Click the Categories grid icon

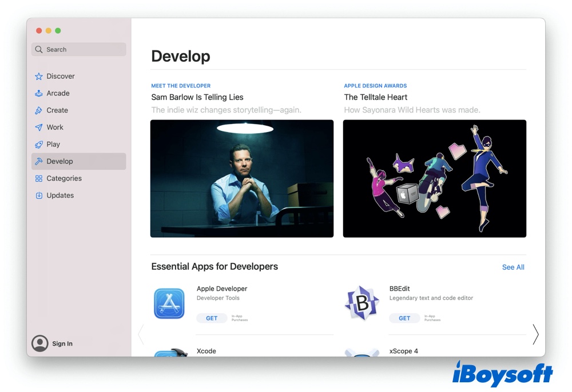(39, 178)
